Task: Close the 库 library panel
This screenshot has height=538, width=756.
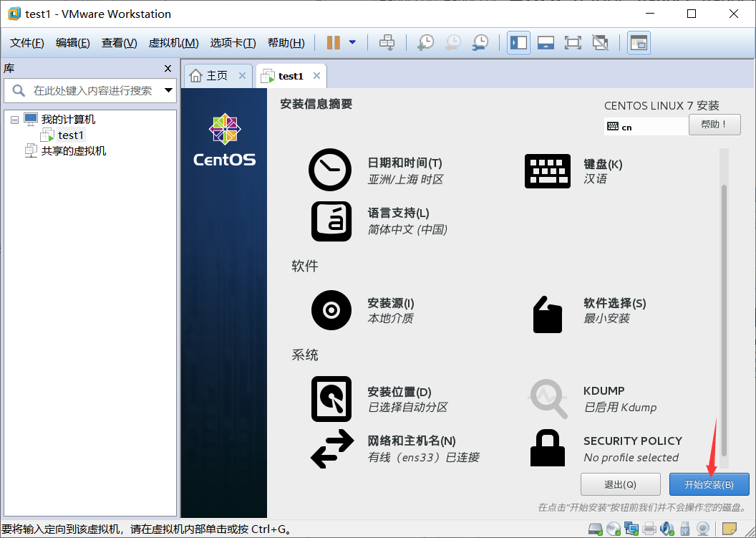Action: (168, 69)
